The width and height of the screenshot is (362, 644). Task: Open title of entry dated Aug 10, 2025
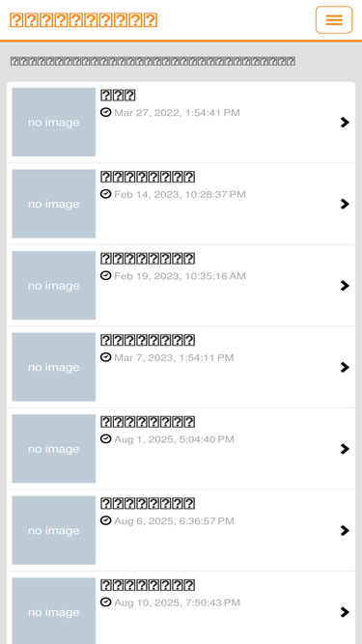[148, 585]
